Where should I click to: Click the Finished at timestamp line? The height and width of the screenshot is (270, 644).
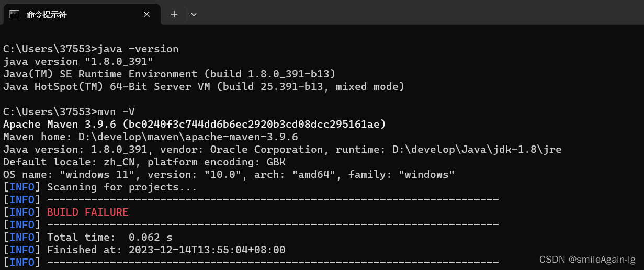[x=166, y=250]
